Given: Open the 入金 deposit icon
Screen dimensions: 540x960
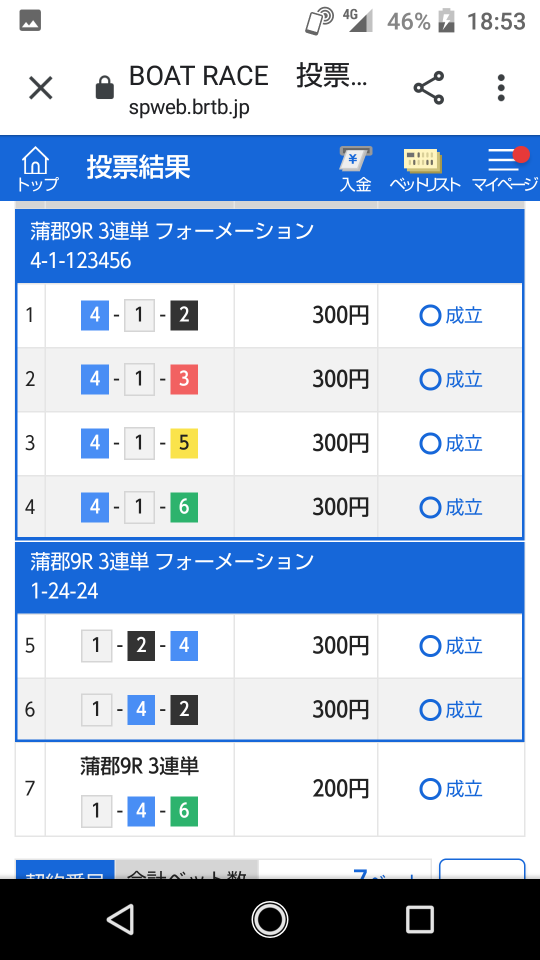Looking at the screenshot, I should click(x=356, y=170).
